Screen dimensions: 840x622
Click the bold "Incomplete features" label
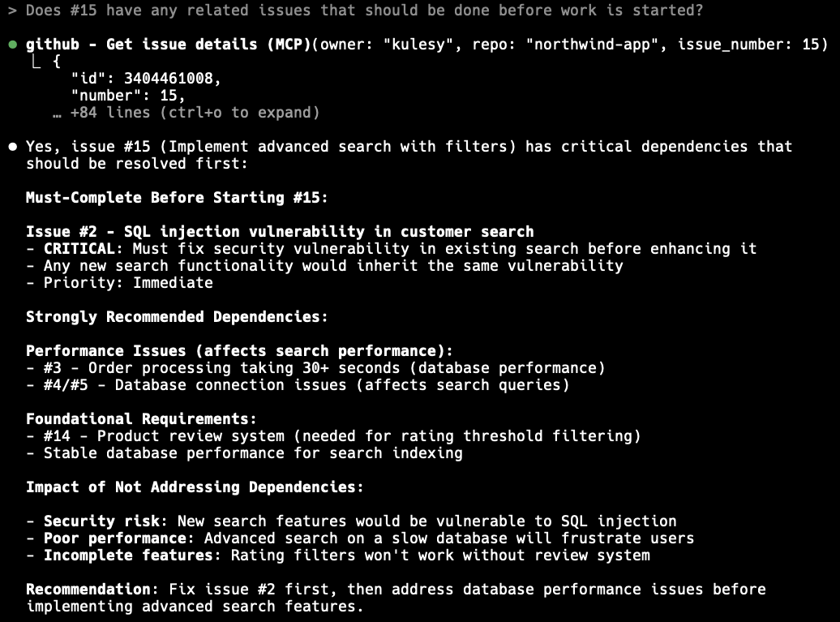click(128, 556)
